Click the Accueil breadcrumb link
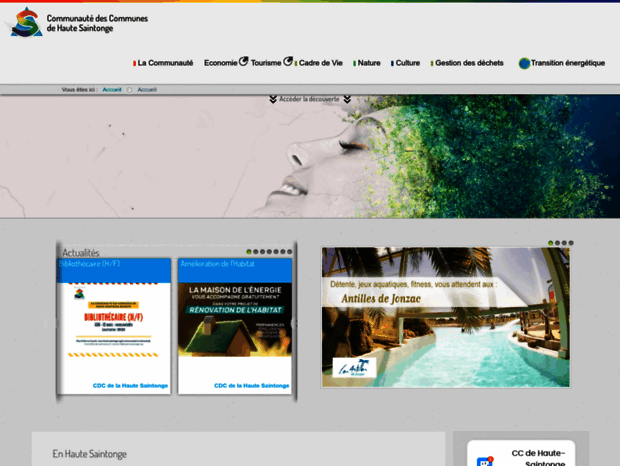 [112, 89]
